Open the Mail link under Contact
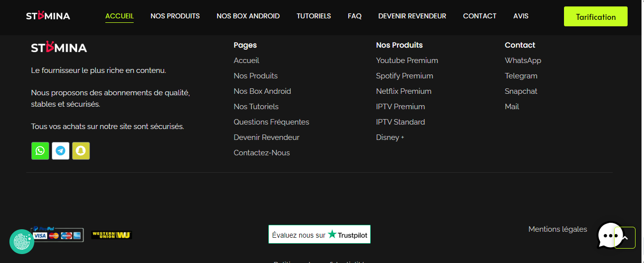The width and height of the screenshot is (644, 263). pyautogui.click(x=512, y=107)
